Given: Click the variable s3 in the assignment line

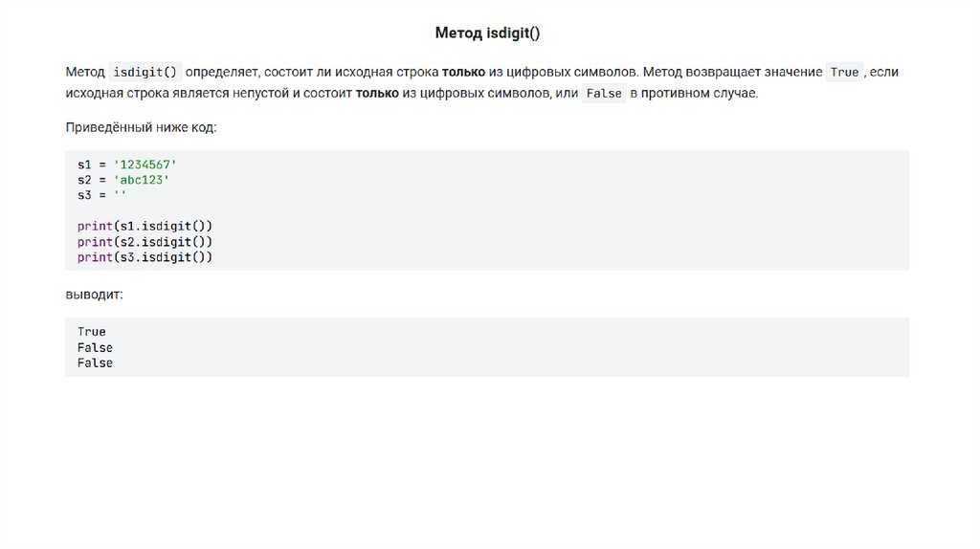Looking at the screenshot, I should pos(85,194).
